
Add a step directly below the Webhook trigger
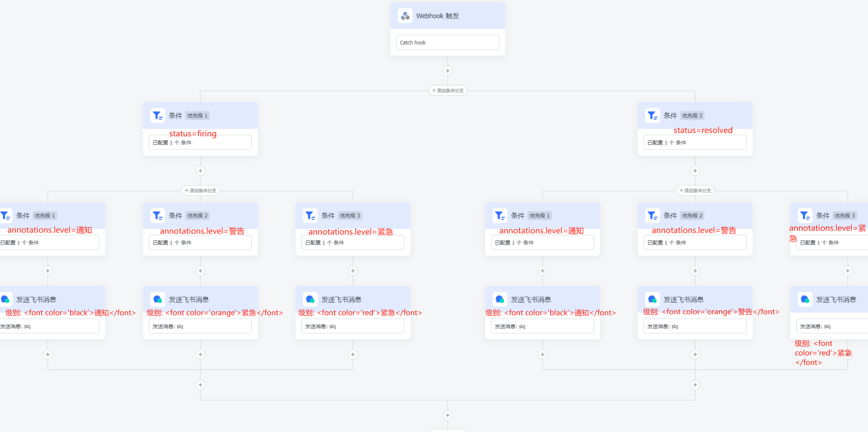click(448, 71)
